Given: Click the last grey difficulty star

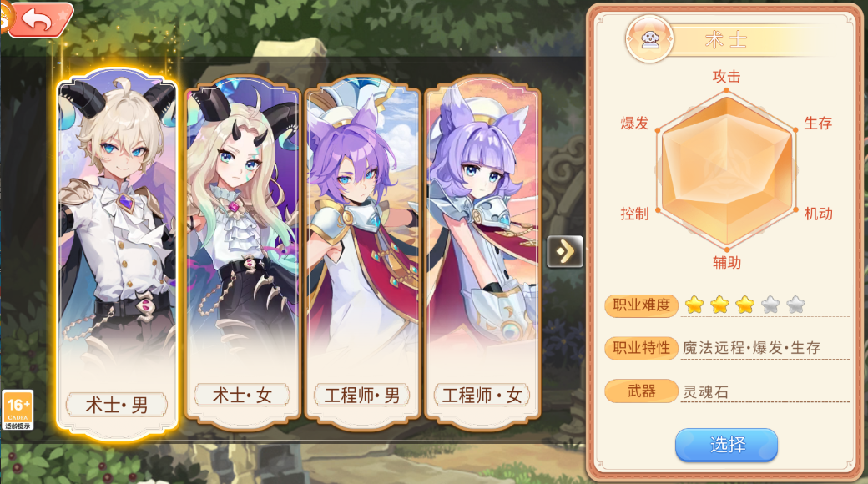Looking at the screenshot, I should pyautogui.click(x=795, y=305).
